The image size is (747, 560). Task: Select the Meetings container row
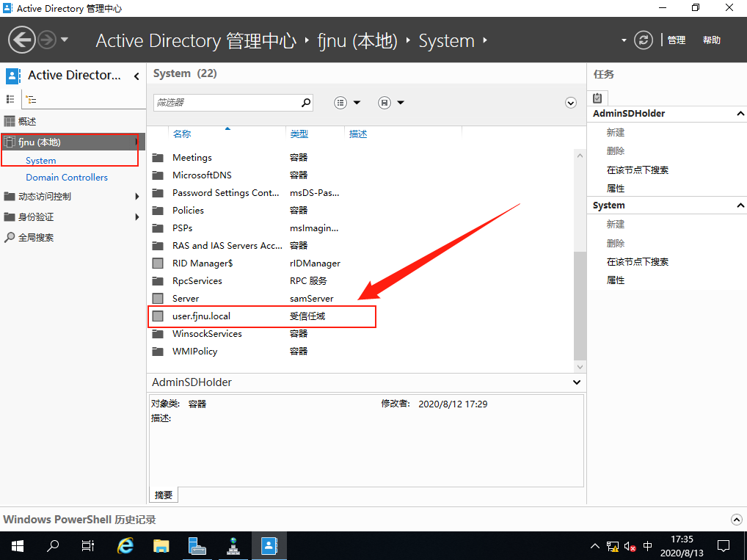[362, 157]
